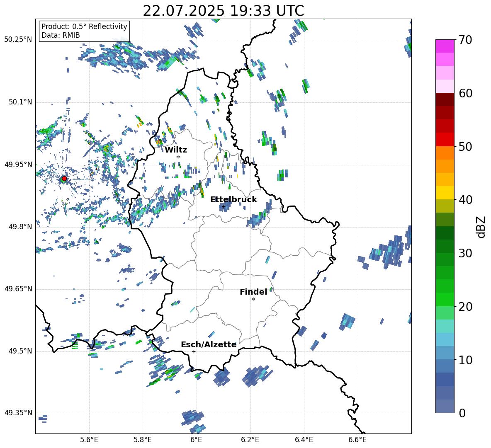
Task: Click the 50.1°N latitude label
Action: [x=21, y=102]
